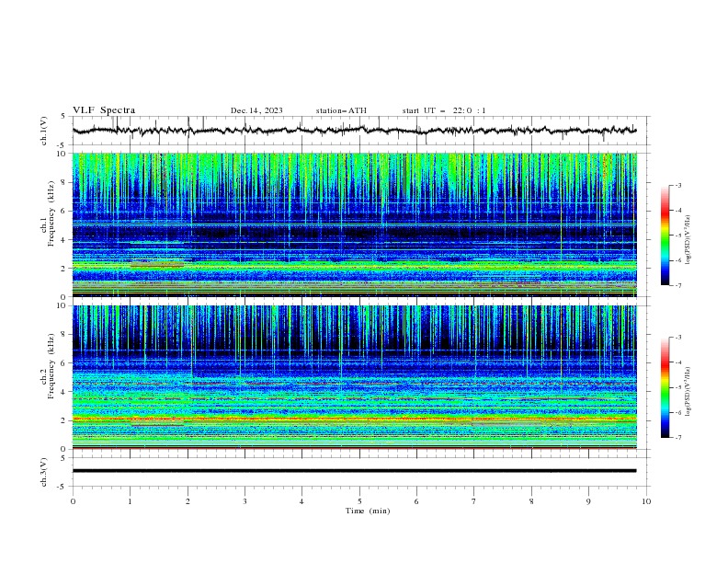Click the 'Time (min)' axis label
Image resolution: width=728 pixels, height=563 pixels.
(x=368, y=511)
